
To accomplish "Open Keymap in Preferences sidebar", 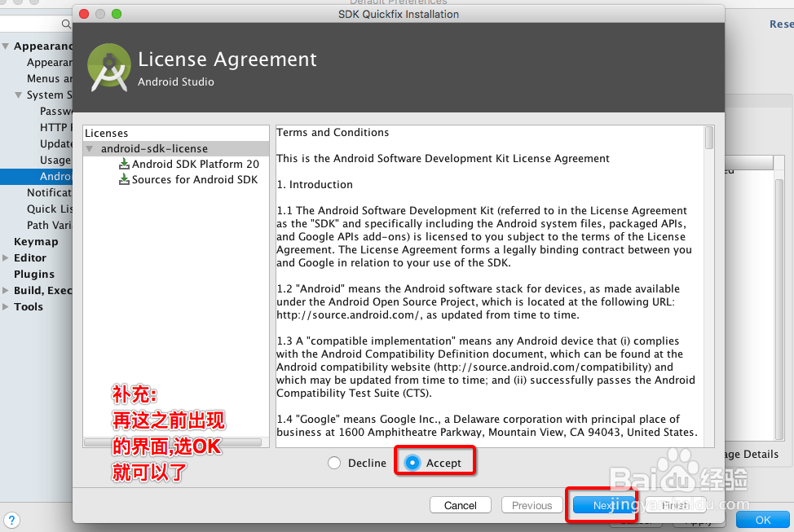I will 36,241.
